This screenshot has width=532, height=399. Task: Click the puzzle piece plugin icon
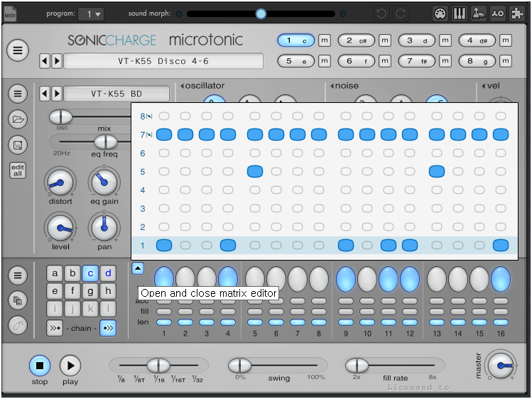(517, 13)
